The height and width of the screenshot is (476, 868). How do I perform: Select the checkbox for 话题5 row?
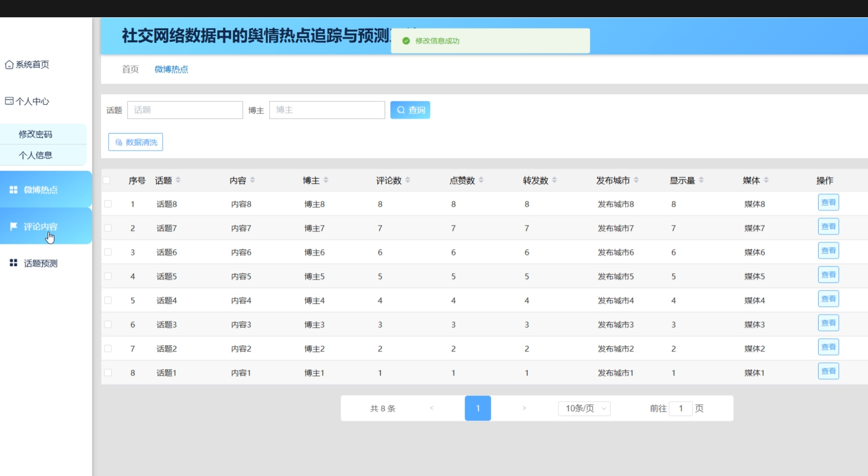pyautogui.click(x=108, y=276)
